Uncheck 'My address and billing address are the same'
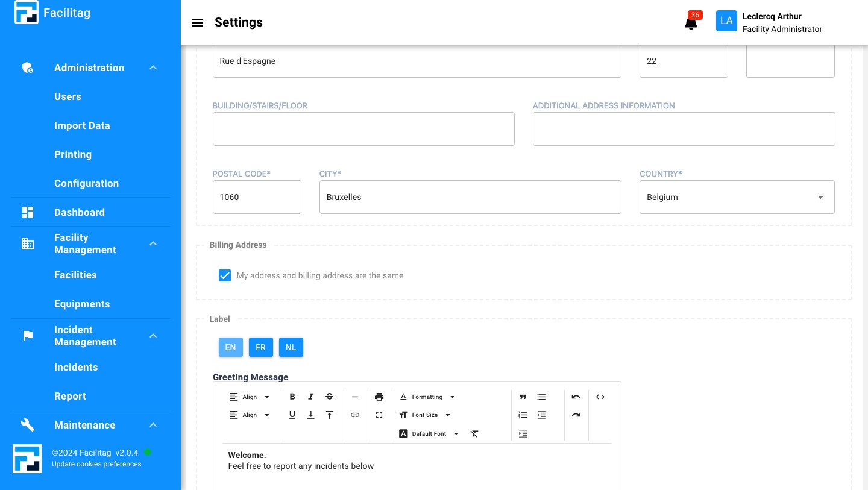This screenshot has height=490, width=868. point(225,275)
